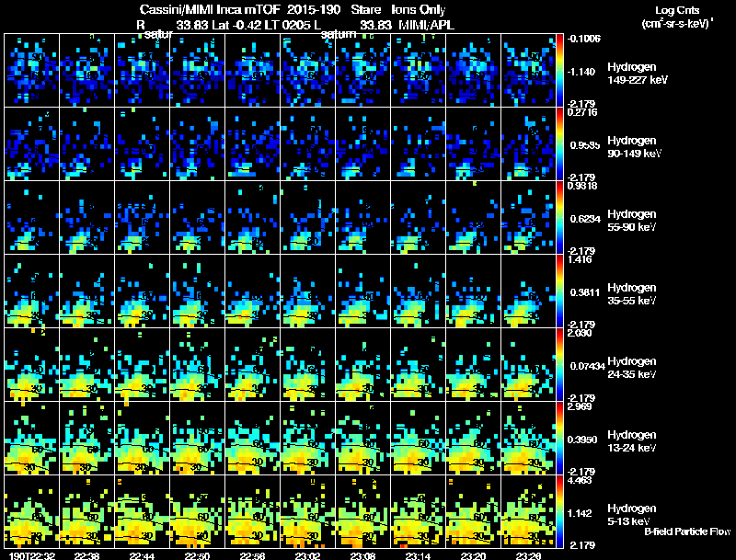
Task: Click the Hydrogen 35-55 keV row label
Action: pyautogui.click(x=632, y=294)
